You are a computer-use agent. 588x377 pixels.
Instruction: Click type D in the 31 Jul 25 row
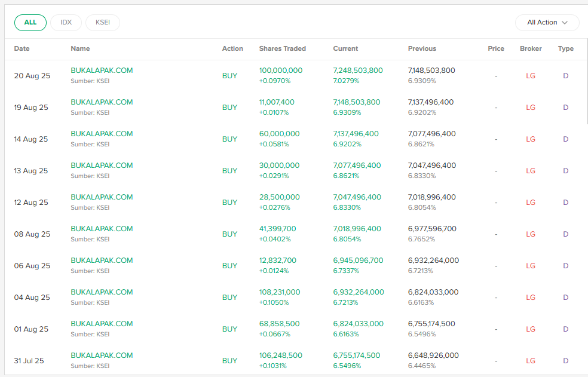(x=565, y=361)
